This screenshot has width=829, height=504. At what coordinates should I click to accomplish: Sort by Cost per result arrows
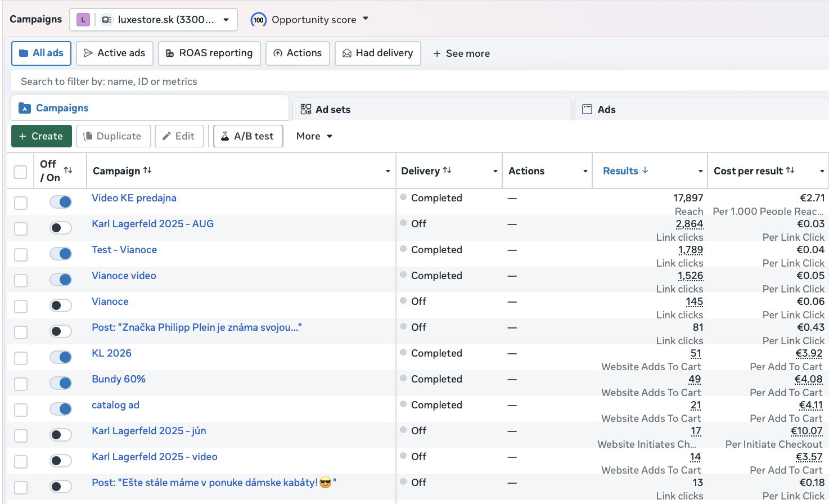pyautogui.click(x=790, y=170)
